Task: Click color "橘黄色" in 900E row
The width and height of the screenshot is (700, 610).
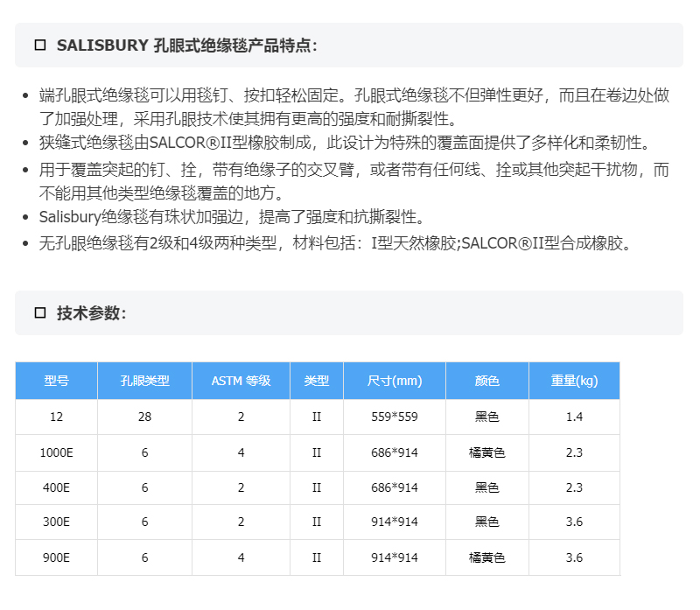Action: click(x=487, y=557)
